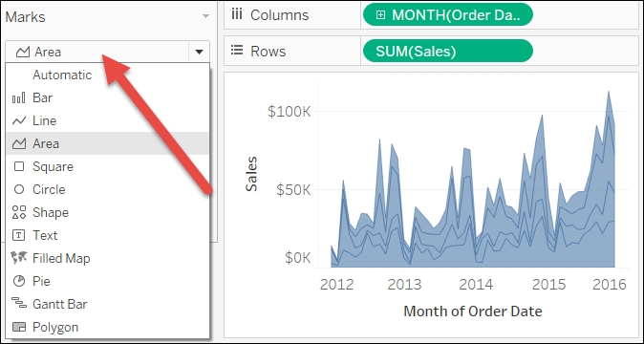Click the Line chart icon
The image size is (644, 344).
(19, 120)
